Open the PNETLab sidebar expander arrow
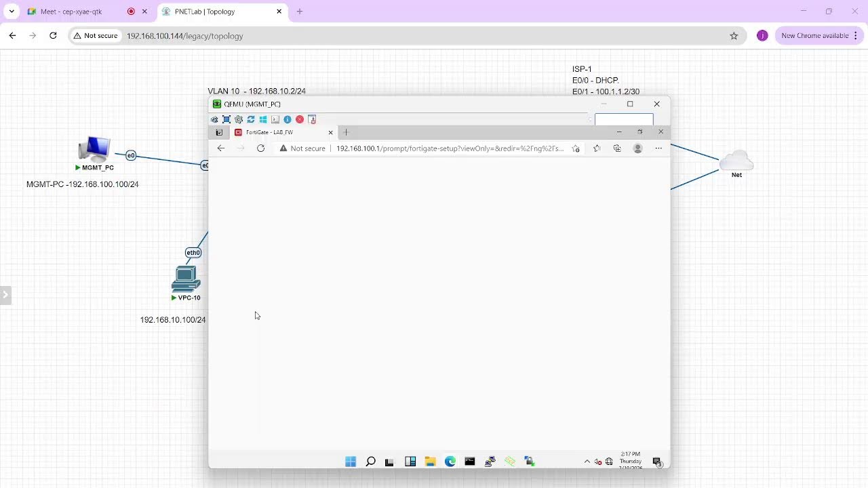This screenshot has height=488, width=868. [5, 295]
